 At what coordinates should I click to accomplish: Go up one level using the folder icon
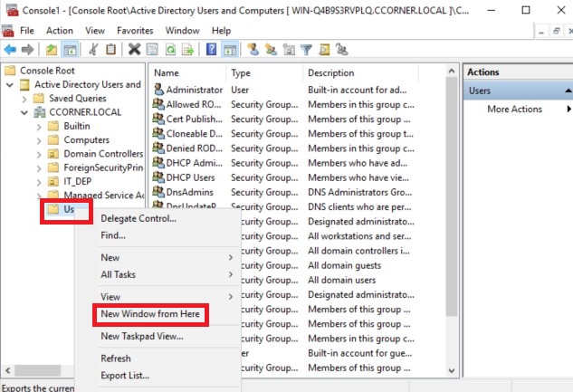(52, 49)
